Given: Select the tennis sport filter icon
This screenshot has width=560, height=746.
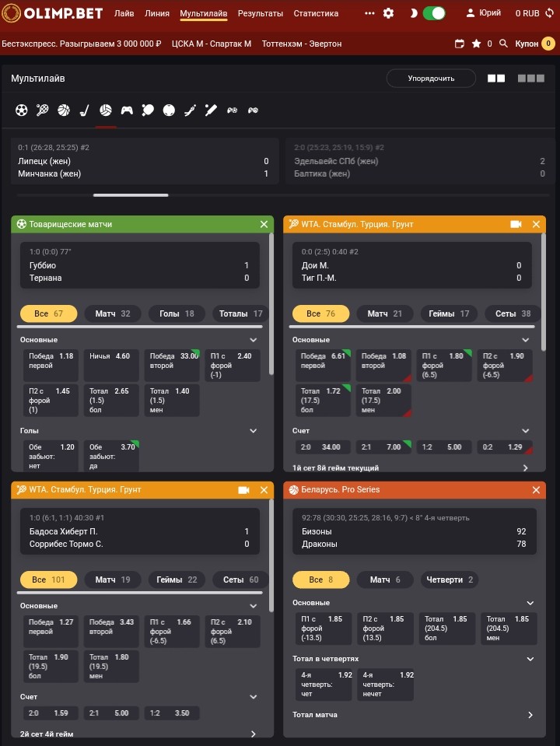Looking at the screenshot, I should click(43, 110).
